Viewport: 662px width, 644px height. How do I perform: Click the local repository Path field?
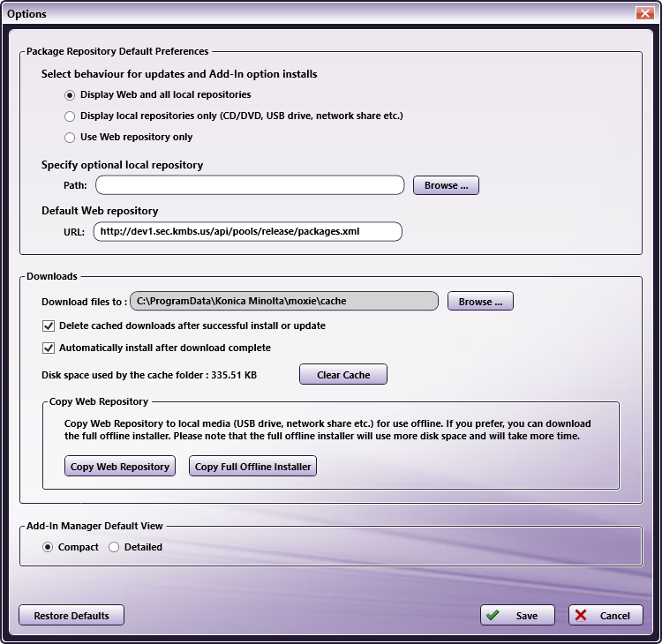pos(250,185)
